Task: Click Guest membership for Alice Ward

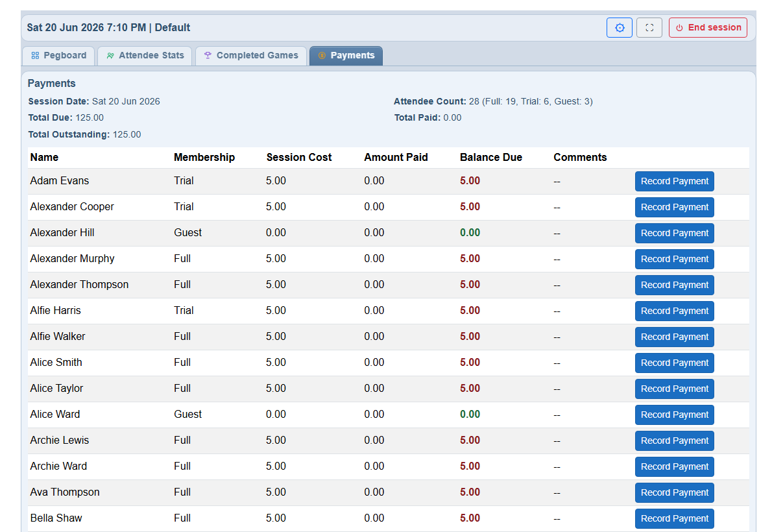Action: tap(187, 415)
